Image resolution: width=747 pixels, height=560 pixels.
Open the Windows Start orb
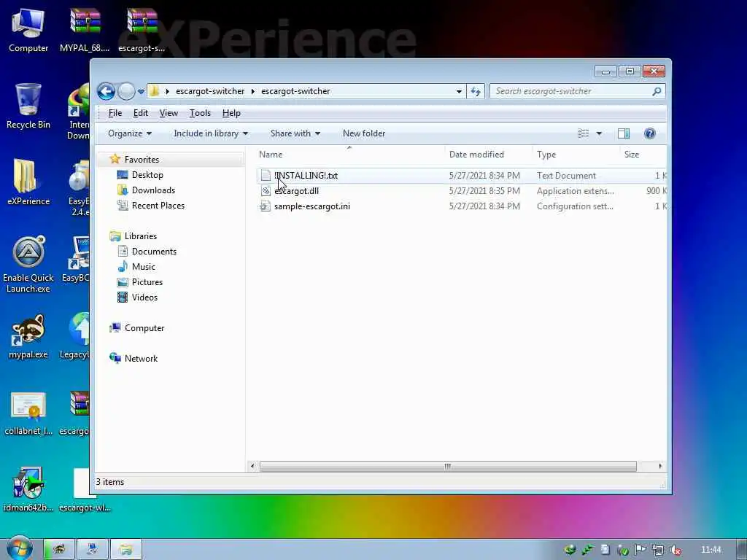pyautogui.click(x=19, y=548)
